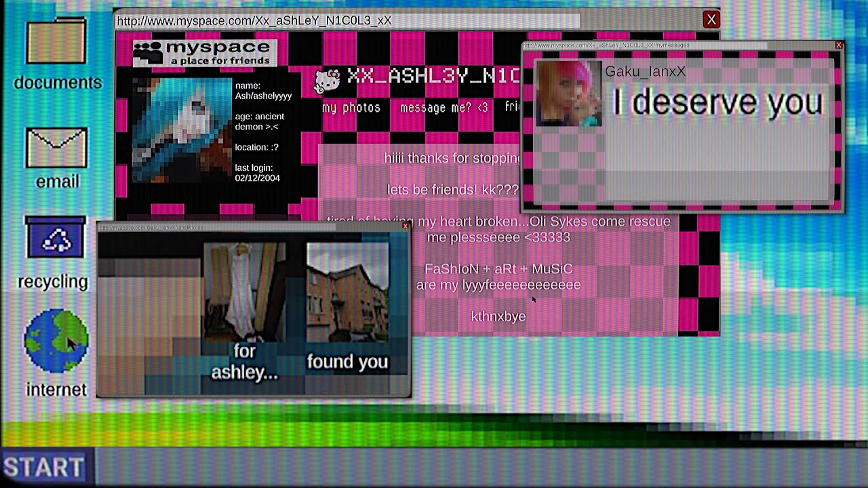The image size is (868, 488).
Task: Click 'a place for friends' tagline
Action: click(x=220, y=61)
